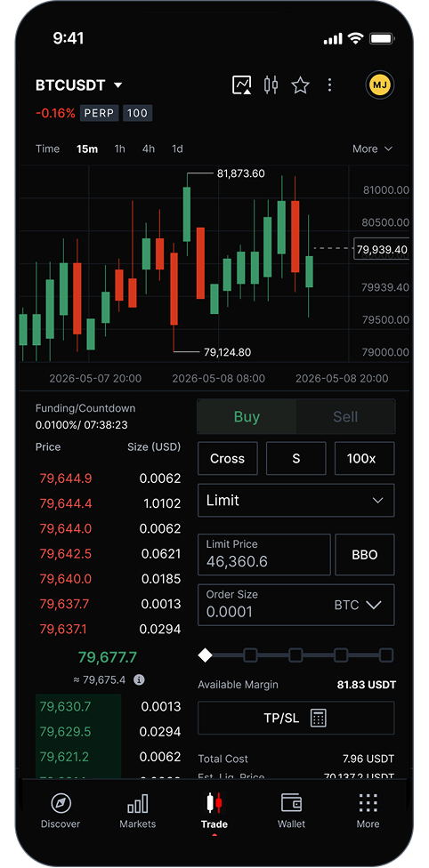This screenshot has width=429, height=868.
Task: Set size slider to the fourth stop
Action: pos(341,655)
